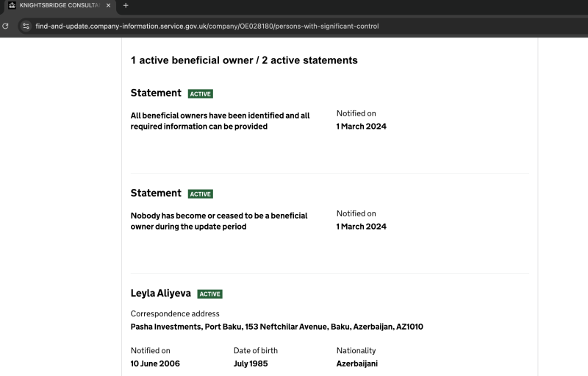The height and width of the screenshot is (376, 588).
Task: Click the 'Date of birth' label
Action: (255, 350)
